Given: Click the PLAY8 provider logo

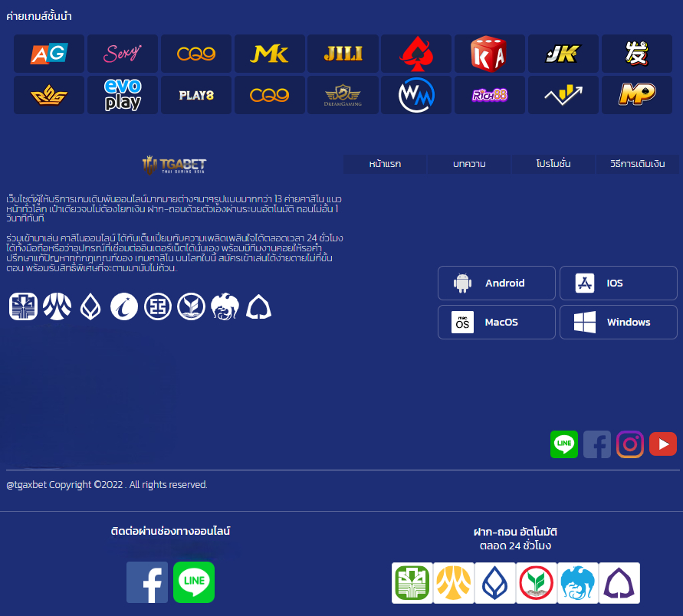Looking at the screenshot, I should [195, 94].
